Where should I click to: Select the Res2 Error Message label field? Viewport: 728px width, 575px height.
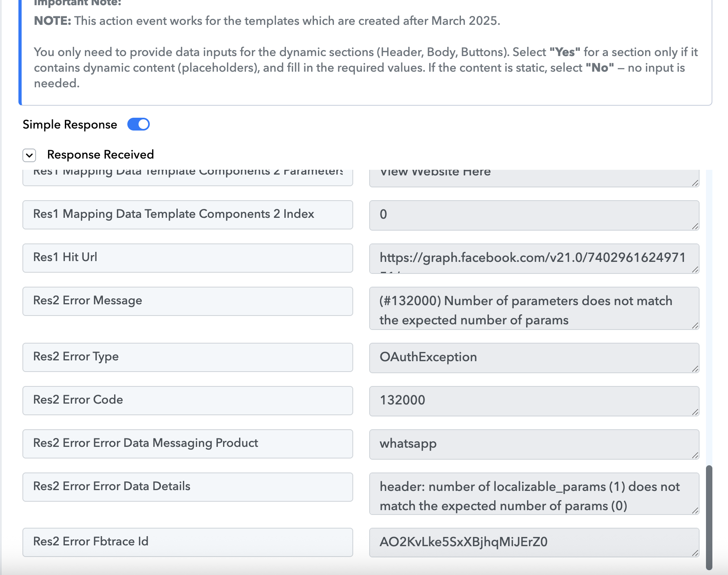(x=188, y=301)
